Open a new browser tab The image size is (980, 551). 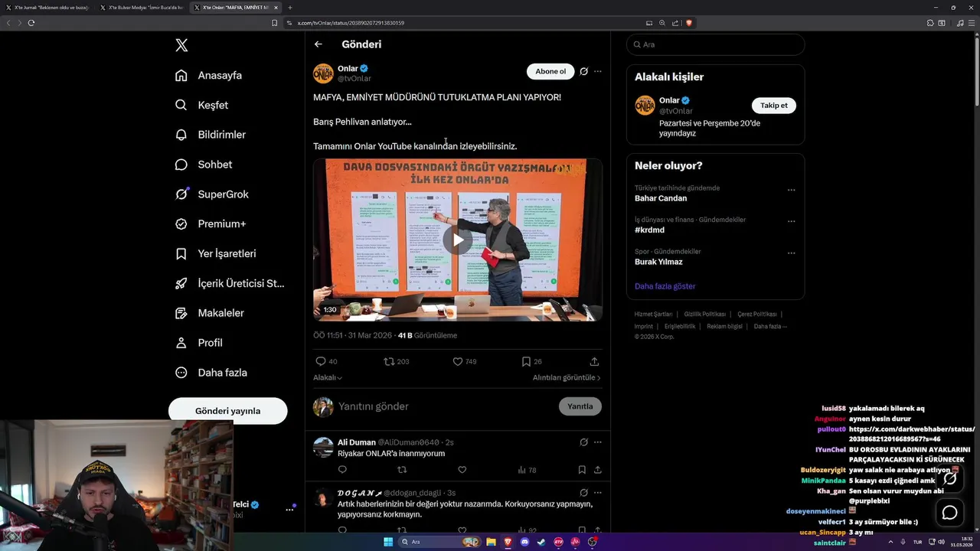290,8
